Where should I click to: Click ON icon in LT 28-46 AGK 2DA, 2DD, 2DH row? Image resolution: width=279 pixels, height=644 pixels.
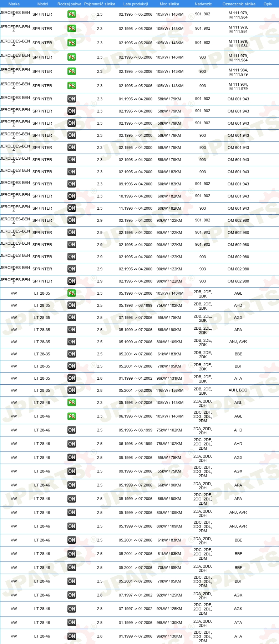(72, 595)
